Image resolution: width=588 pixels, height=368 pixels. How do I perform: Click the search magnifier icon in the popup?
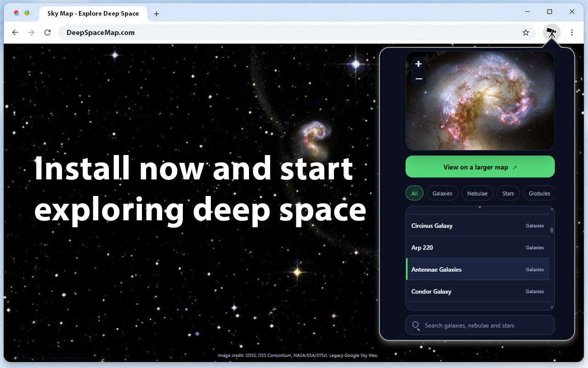tap(416, 326)
